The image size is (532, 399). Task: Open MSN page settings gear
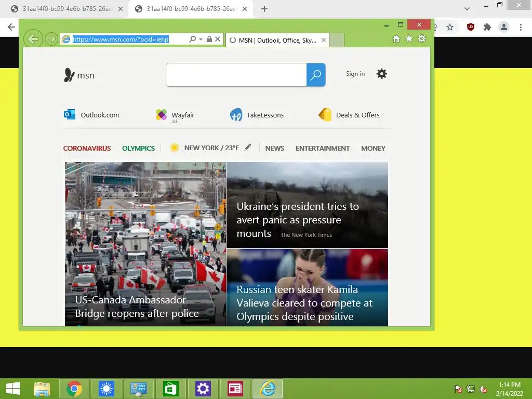coord(382,74)
